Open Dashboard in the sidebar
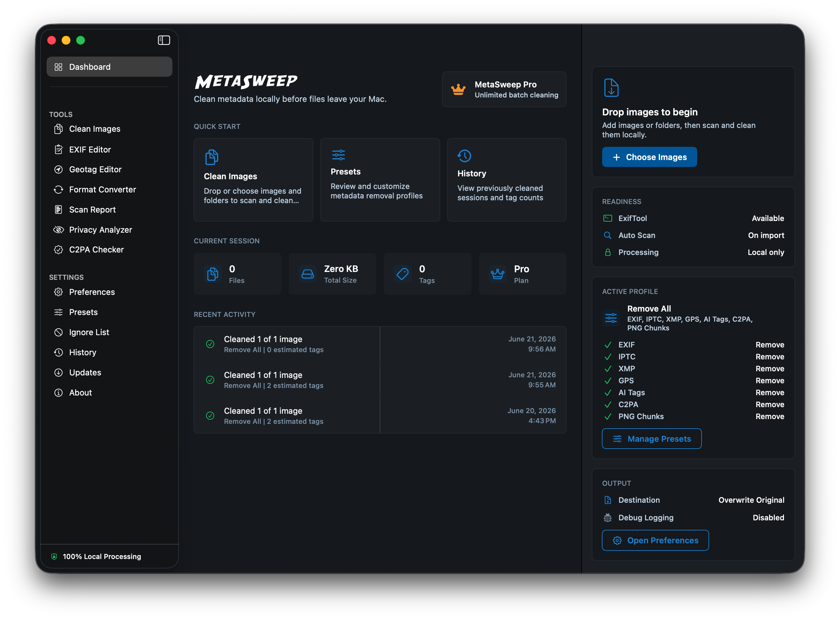Image resolution: width=840 pixels, height=620 pixels. (x=109, y=67)
